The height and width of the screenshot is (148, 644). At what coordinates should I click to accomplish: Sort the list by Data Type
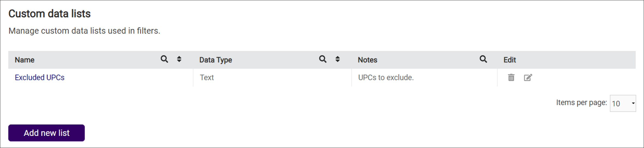tap(338, 59)
